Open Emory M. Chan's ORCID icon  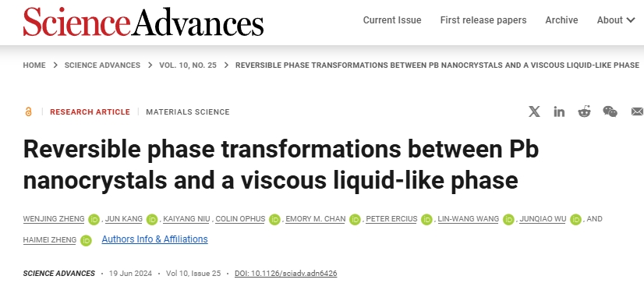point(355,220)
